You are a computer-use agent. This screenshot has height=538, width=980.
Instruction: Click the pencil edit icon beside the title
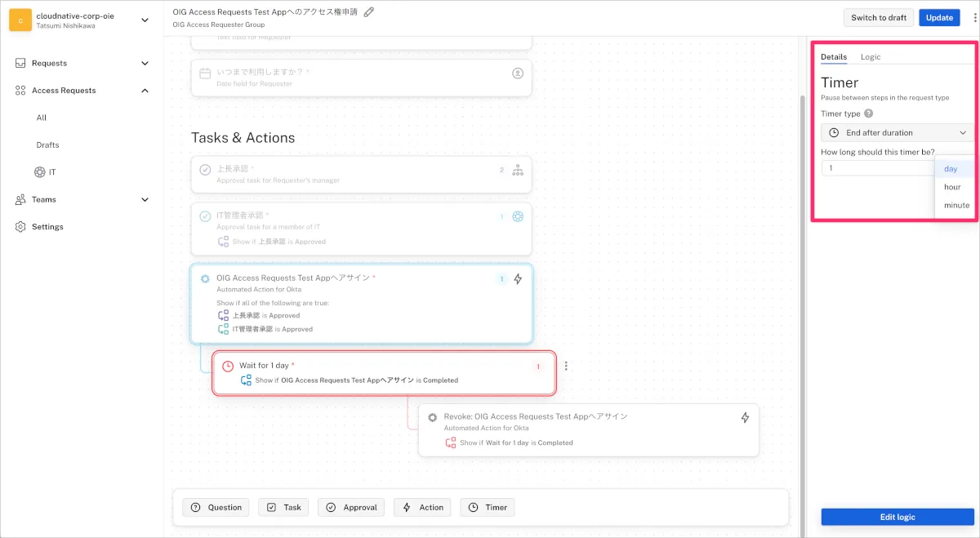[x=369, y=12]
